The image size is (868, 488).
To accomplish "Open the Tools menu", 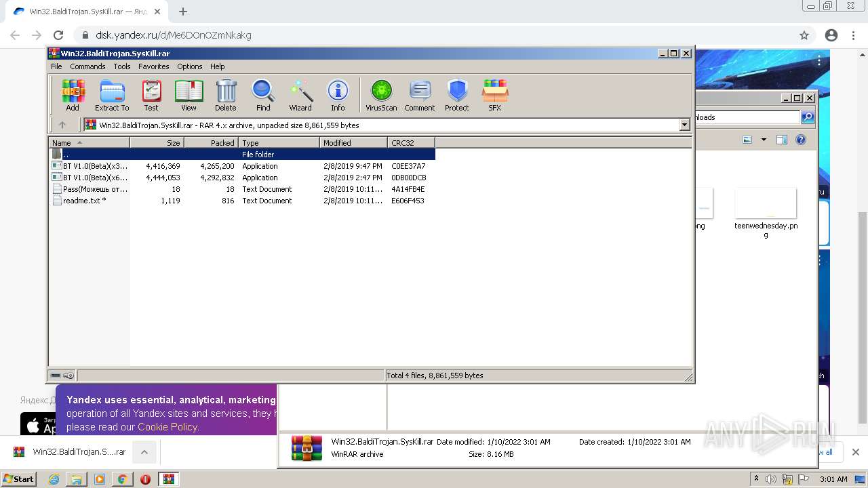I will [122, 66].
